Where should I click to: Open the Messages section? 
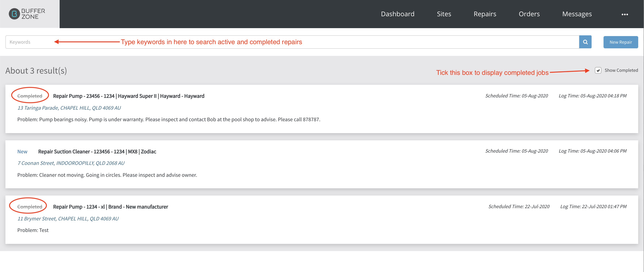click(577, 14)
